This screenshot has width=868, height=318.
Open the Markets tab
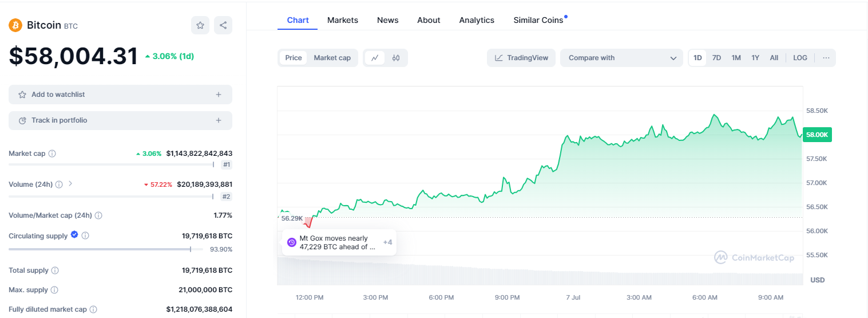[343, 20]
